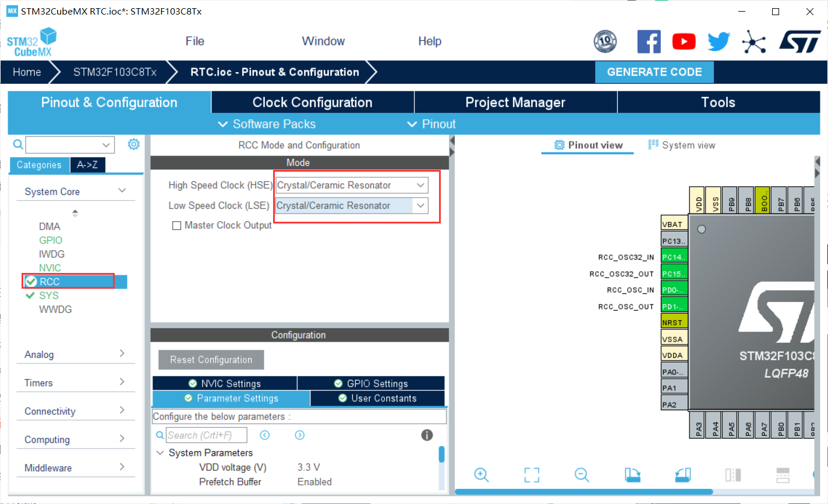This screenshot has width=828, height=504.
Task: Go to next parameter search result
Action: (x=300, y=435)
